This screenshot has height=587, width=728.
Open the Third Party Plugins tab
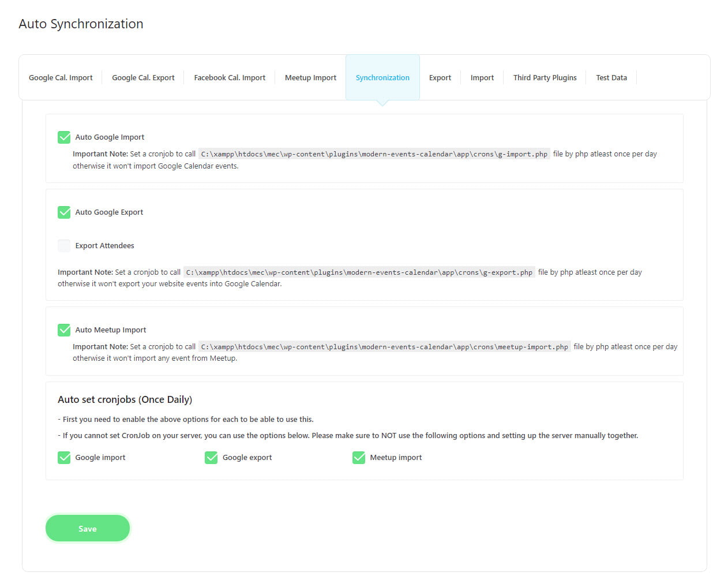click(x=545, y=78)
